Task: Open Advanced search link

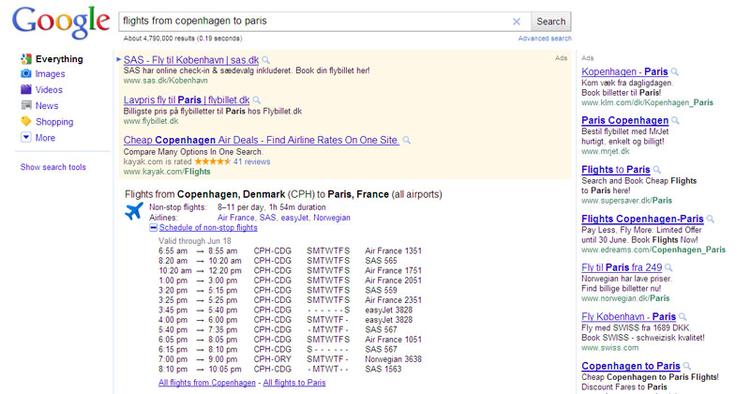Action: click(545, 38)
